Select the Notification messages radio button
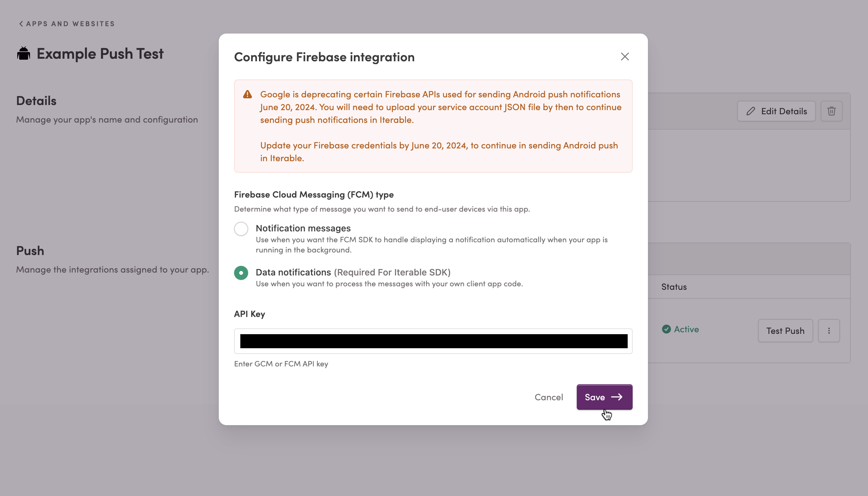Viewport: 868px width, 496px height. tap(241, 229)
